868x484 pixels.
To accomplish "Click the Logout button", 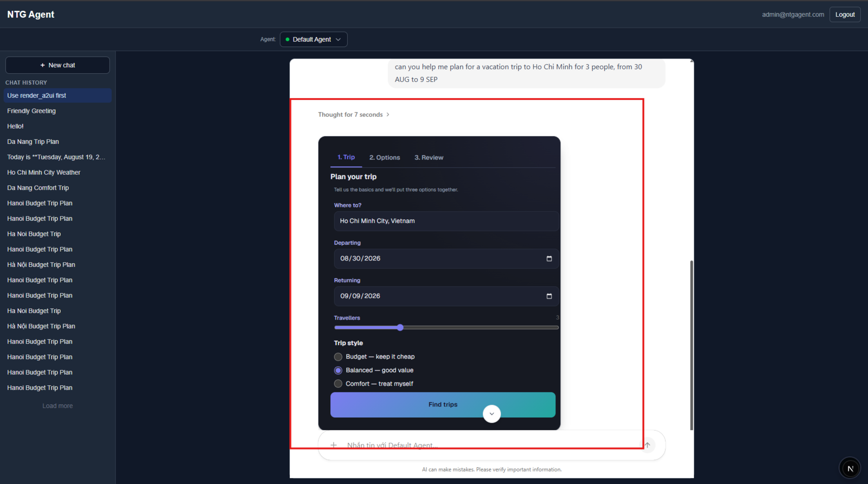I will (845, 15).
